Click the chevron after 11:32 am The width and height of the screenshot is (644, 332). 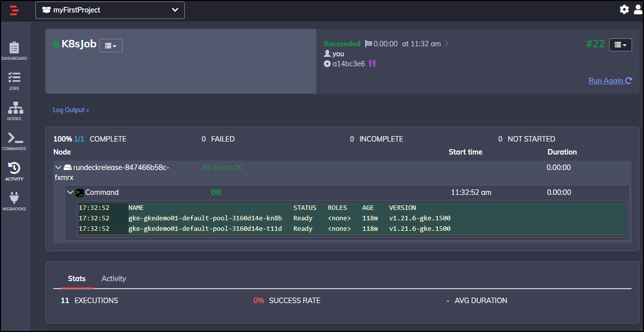pos(447,44)
